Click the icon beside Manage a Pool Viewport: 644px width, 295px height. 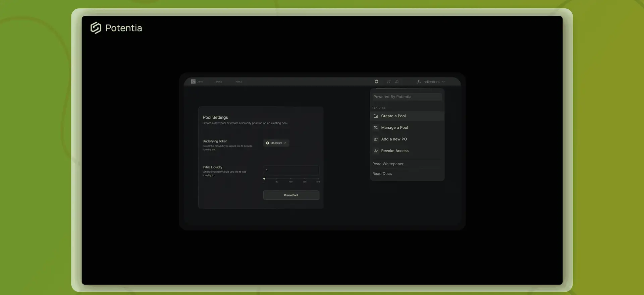pyautogui.click(x=376, y=128)
